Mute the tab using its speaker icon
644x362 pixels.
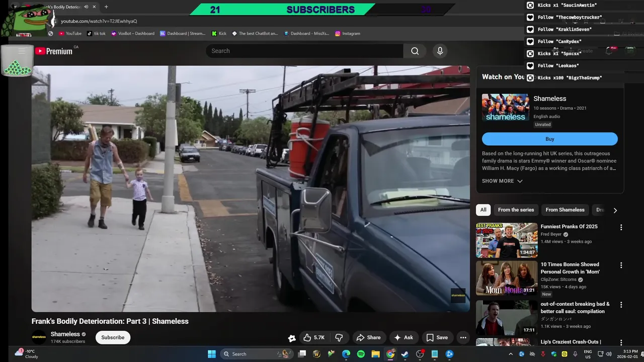click(86, 7)
